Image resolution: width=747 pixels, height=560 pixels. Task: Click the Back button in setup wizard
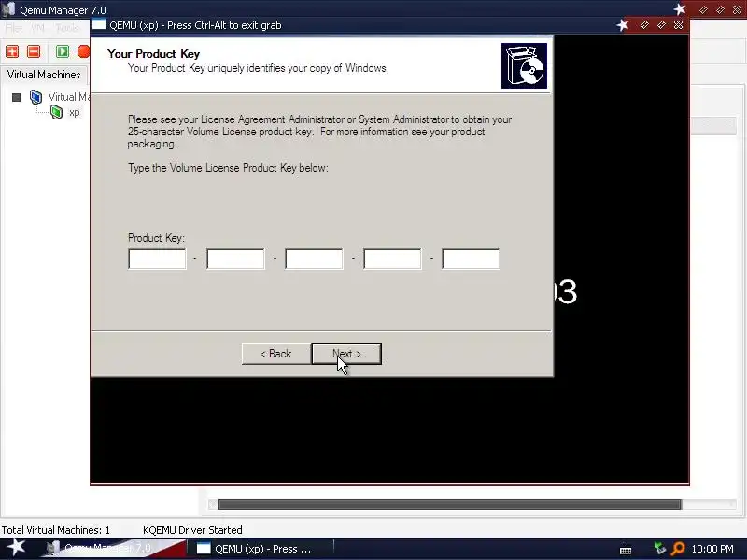coord(276,354)
